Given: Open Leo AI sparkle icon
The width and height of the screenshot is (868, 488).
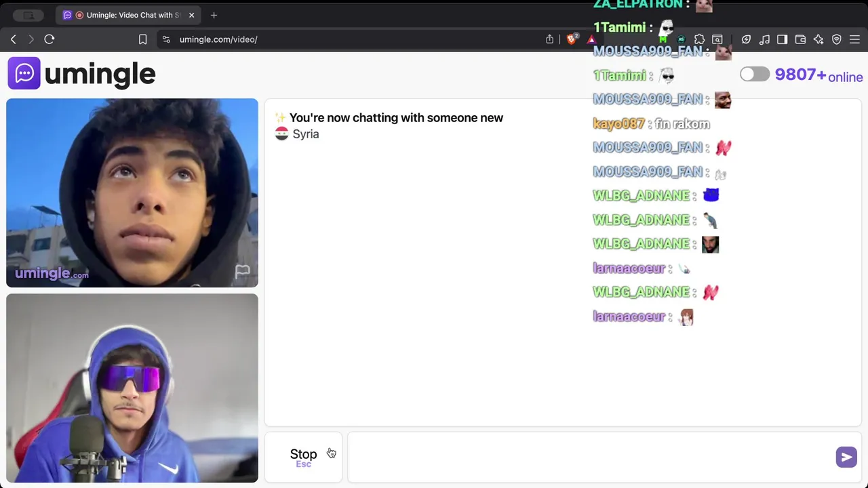Looking at the screenshot, I should (818, 39).
